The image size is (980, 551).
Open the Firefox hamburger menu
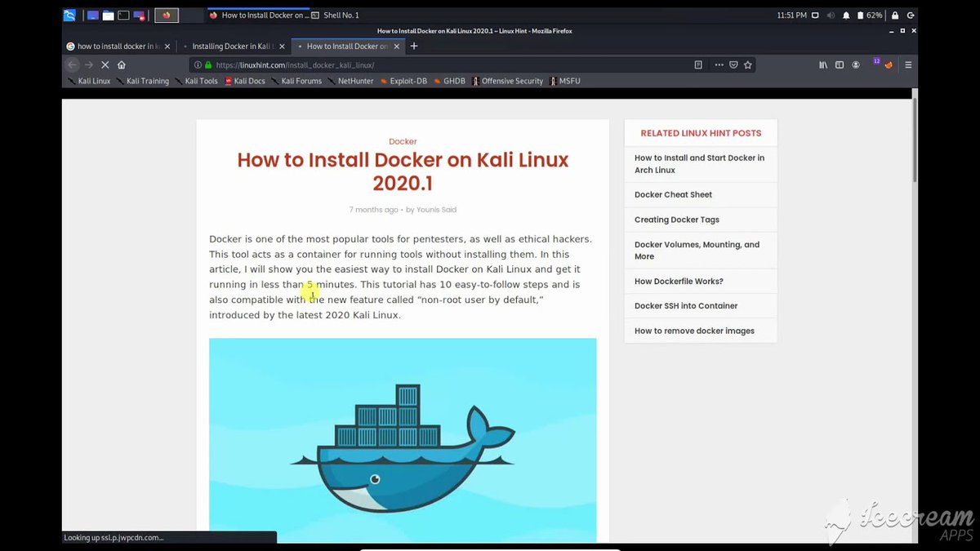(x=908, y=64)
